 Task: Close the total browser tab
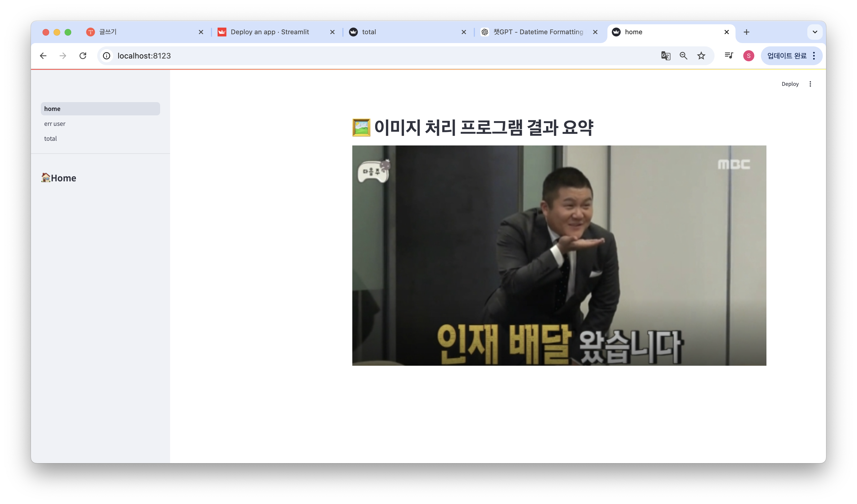pyautogui.click(x=464, y=32)
